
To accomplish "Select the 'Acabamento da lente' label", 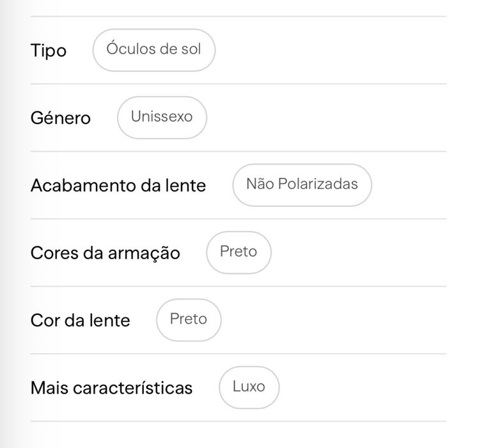I will pos(118,186).
